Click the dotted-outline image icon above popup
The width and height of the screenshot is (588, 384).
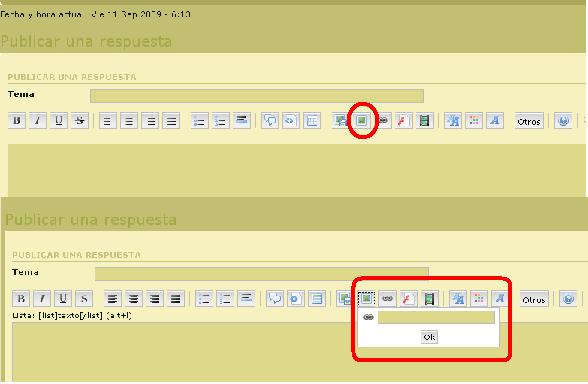366,298
